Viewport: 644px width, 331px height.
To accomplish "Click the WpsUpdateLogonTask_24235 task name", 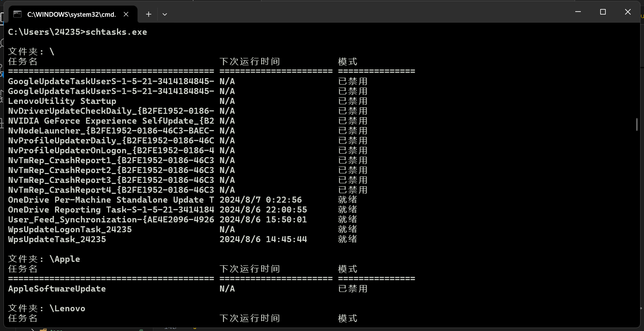I will 70,230.
